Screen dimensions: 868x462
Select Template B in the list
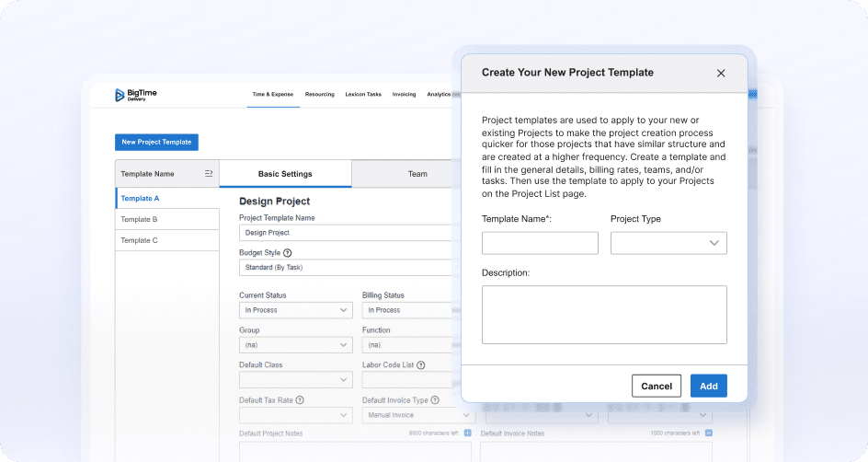pyautogui.click(x=167, y=219)
